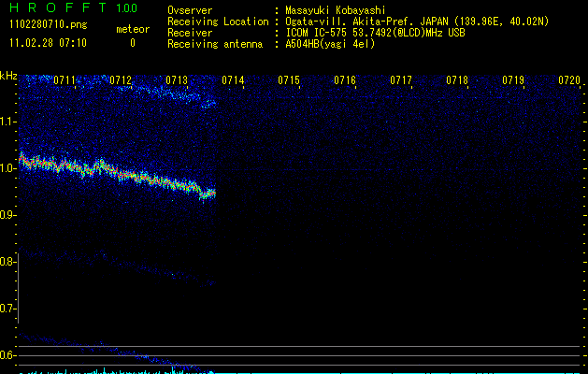The image size is (588, 374).
Task: Click the HROFFT 1.0.0 title text
Action: click(74, 7)
